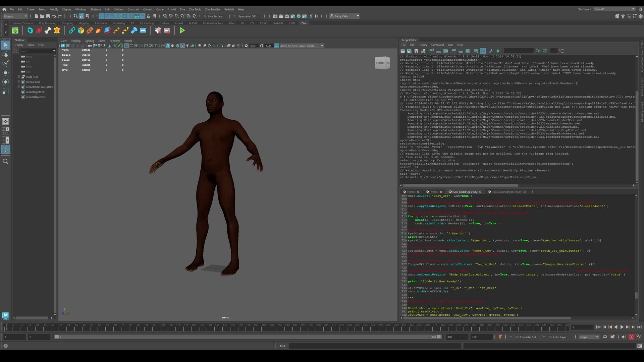Save the current script using floppy disk icon
This screenshot has height=362, width=644.
(x=417, y=51)
